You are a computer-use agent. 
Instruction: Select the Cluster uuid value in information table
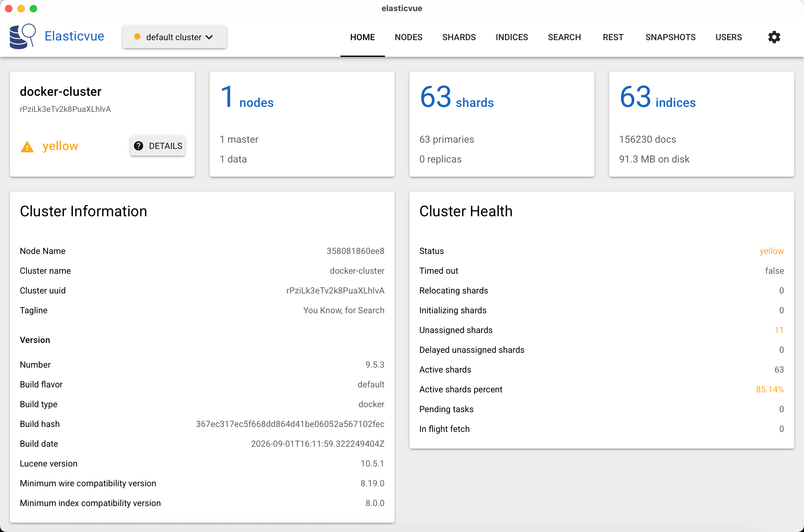336,290
